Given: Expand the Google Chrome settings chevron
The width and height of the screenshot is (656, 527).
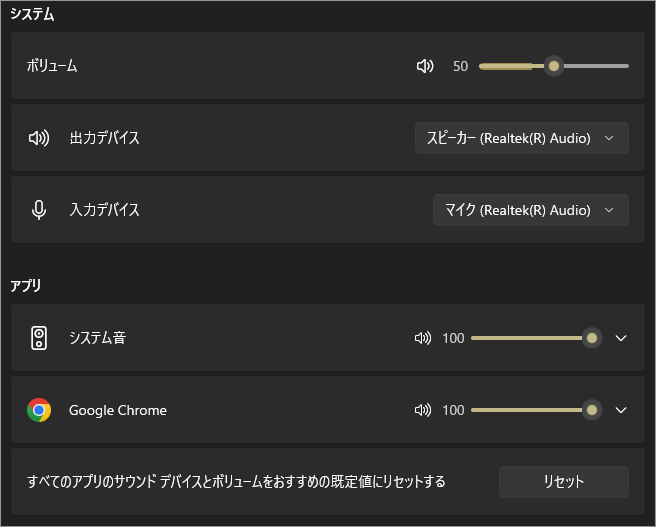Looking at the screenshot, I should click(621, 410).
